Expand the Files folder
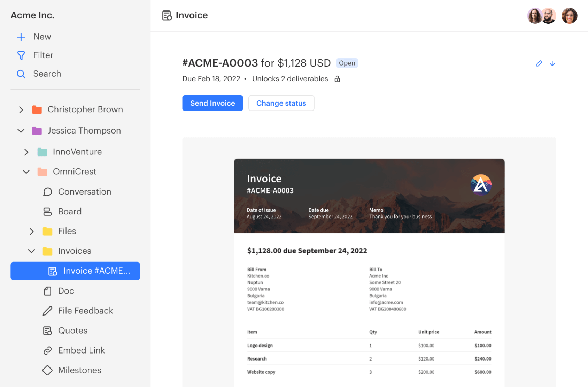The image size is (588, 387). (32, 231)
